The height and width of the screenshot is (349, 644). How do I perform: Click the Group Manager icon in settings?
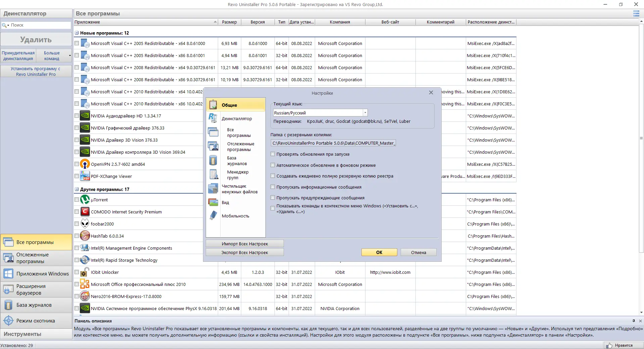(213, 174)
